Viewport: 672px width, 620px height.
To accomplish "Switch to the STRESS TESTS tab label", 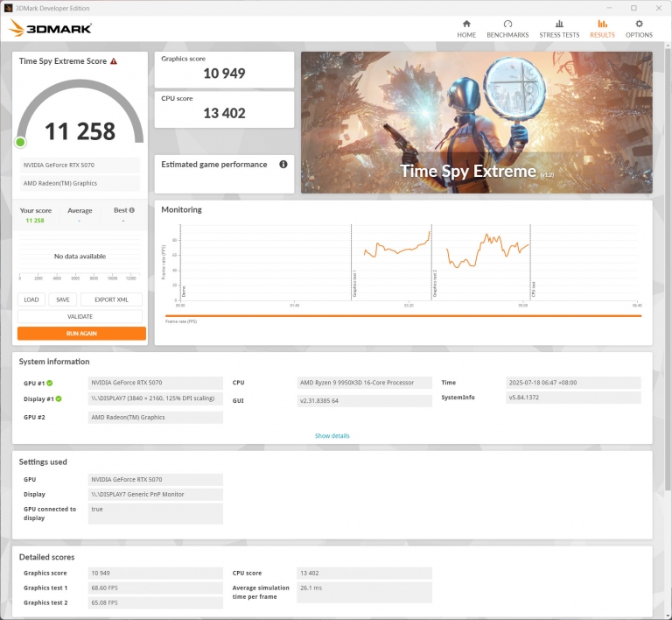I will (x=559, y=35).
